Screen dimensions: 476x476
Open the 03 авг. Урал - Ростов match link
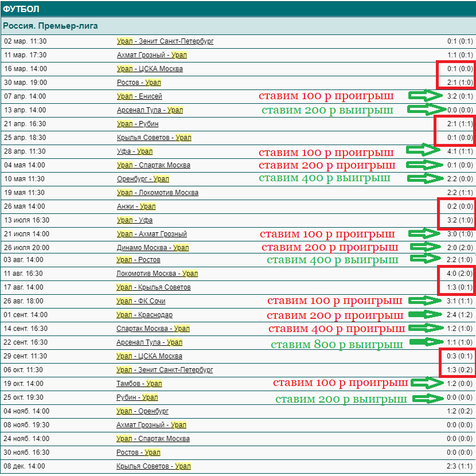coord(138,260)
